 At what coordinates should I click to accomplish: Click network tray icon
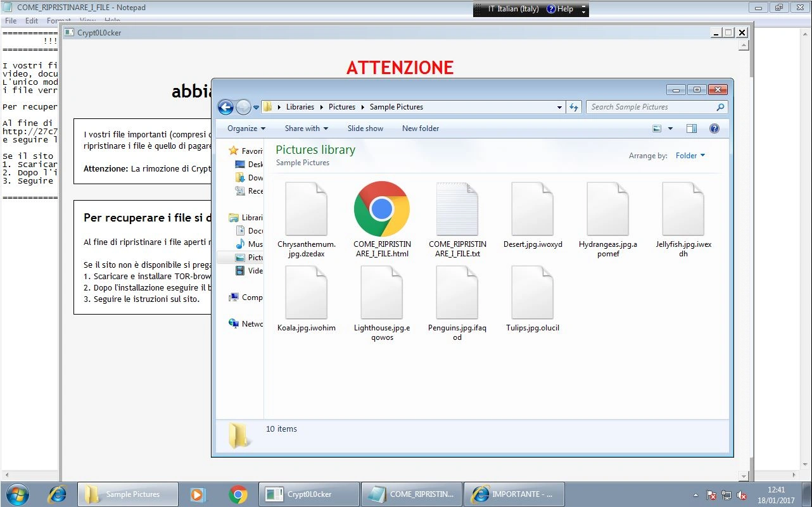click(x=726, y=495)
